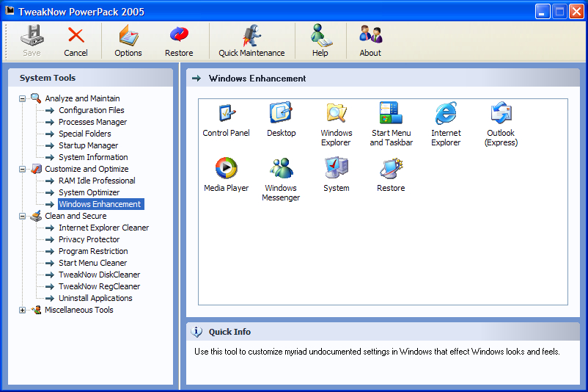Select Processes Manager in the tree
Image resolution: width=588 pixels, height=392 pixels.
tap(92, 122)
